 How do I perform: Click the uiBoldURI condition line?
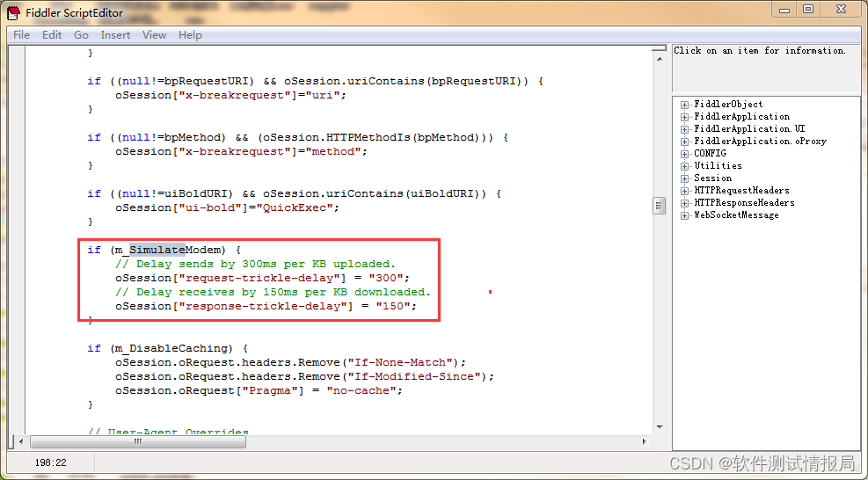point(294,193)
